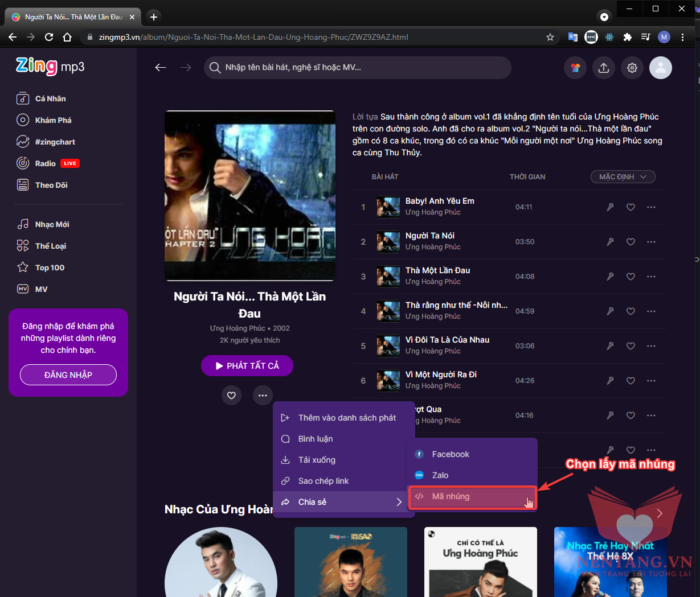The image size is (700, 597).
Task: Choose Sao chép link in context menu
Action: pyautogui.click(x=324, y=481)
